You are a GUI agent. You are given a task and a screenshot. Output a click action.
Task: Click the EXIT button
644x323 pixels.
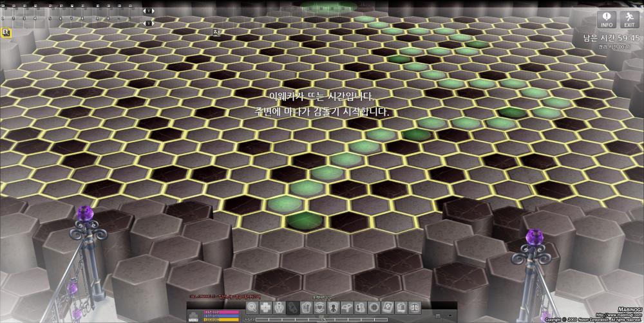tap(629, 19)
